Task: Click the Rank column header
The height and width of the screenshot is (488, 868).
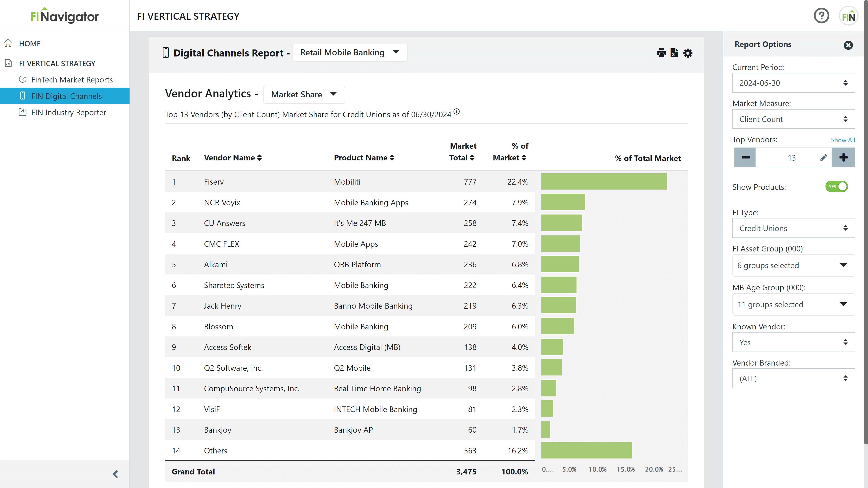Action: click(181, 158)
